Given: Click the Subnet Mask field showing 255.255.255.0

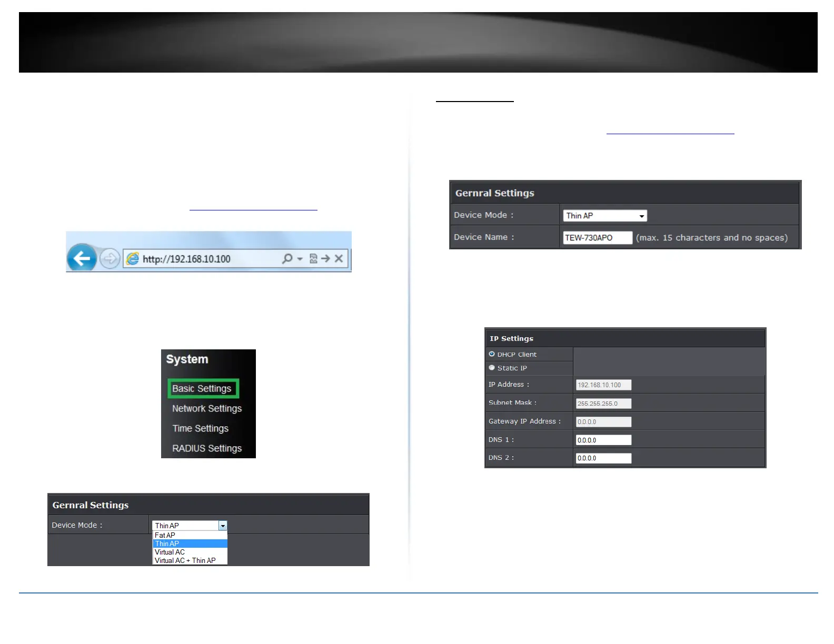Looking at the screenshot, I should click(603, 404).
